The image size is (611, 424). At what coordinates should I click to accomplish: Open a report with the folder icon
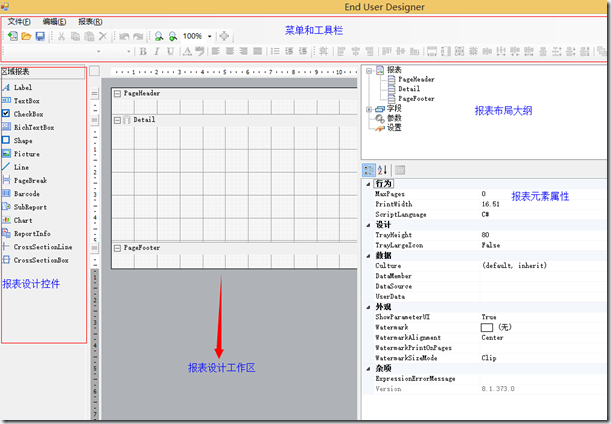26,36
